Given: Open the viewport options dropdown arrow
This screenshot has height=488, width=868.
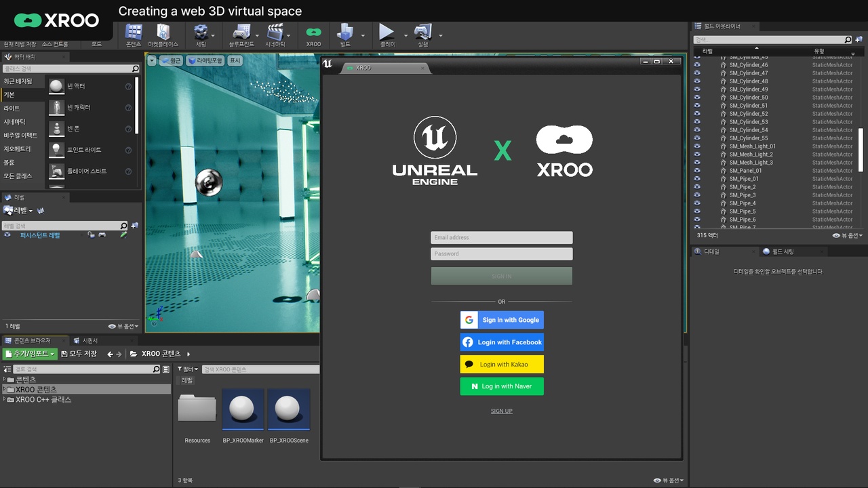Looking at the screenshot, I should tap(152, 60).
